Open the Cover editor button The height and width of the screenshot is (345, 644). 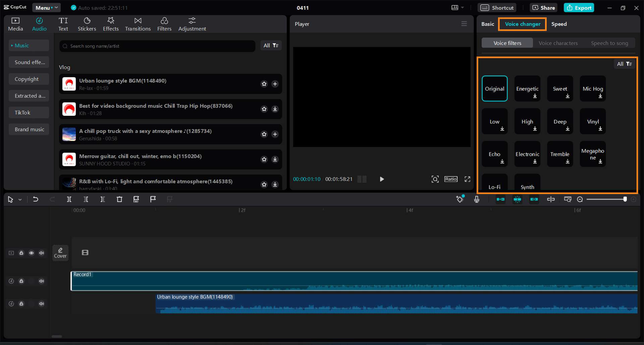pos(60,253)
